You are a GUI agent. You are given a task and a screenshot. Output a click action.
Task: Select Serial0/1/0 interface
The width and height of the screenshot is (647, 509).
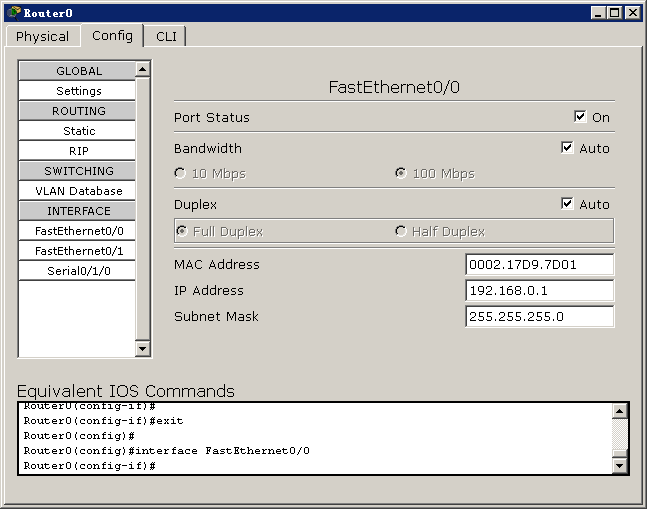click(x=78, y=271)
